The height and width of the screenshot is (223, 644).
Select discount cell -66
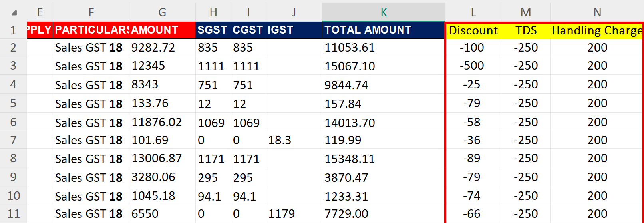pos(473,213)
